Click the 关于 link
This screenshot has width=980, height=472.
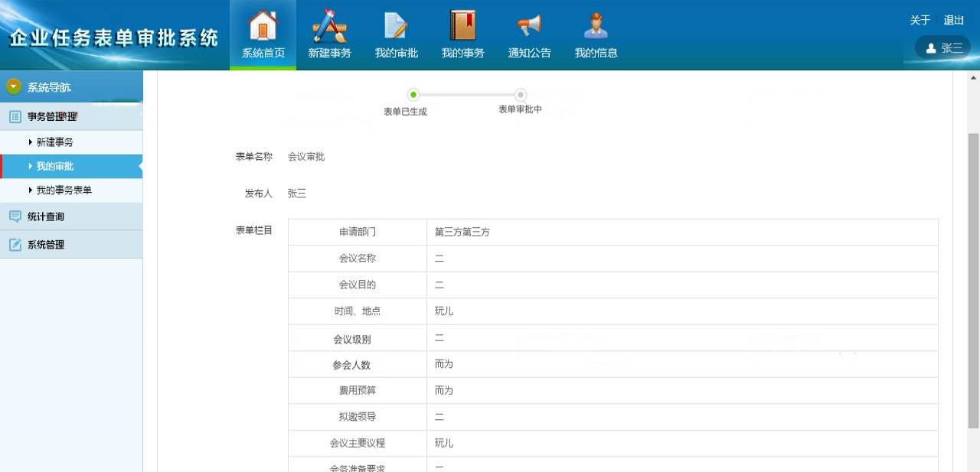(x=920, y=21)
